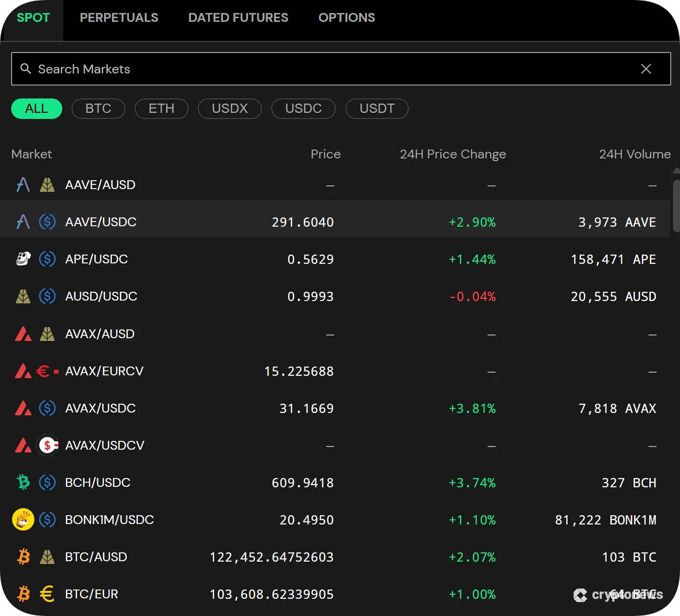Click the markets list scrollbar thumb
680x616 pixels.
[x=676, y=206]
